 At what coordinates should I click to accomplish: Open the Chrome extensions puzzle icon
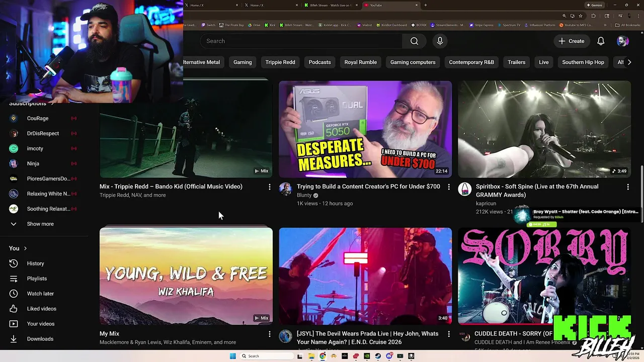594,16
